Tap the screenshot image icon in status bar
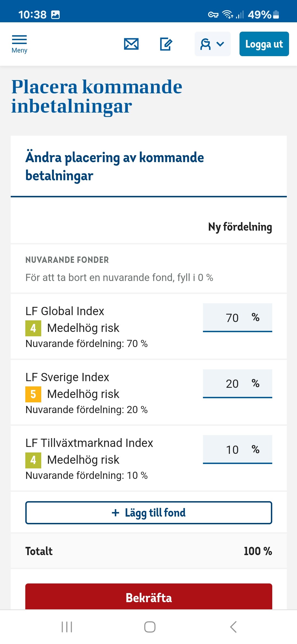Screen dimensions: 297x644 pyautogui.click(x=55, y=15)
